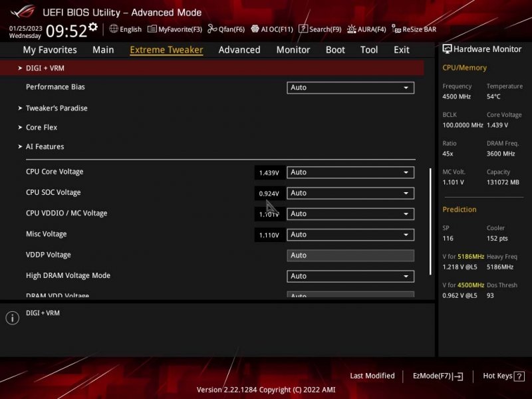
Task: Open Qfan fan icon
Action: coord(212,29)
